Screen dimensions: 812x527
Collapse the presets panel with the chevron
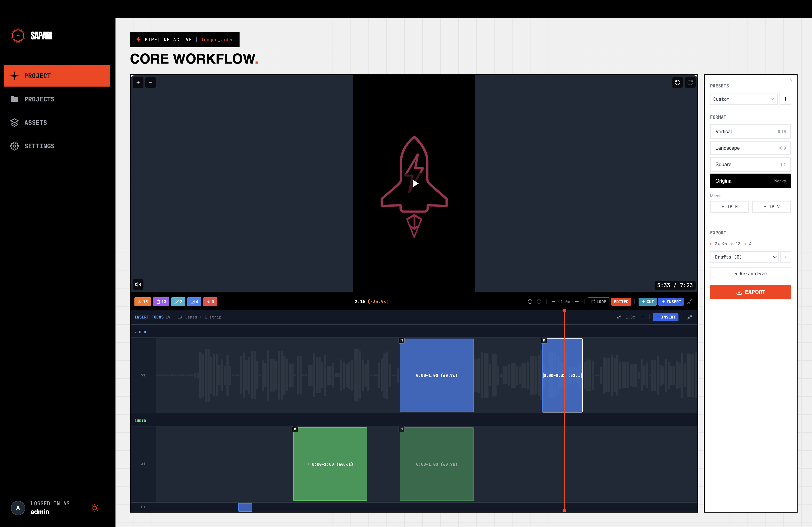click(x=791, y=80)
